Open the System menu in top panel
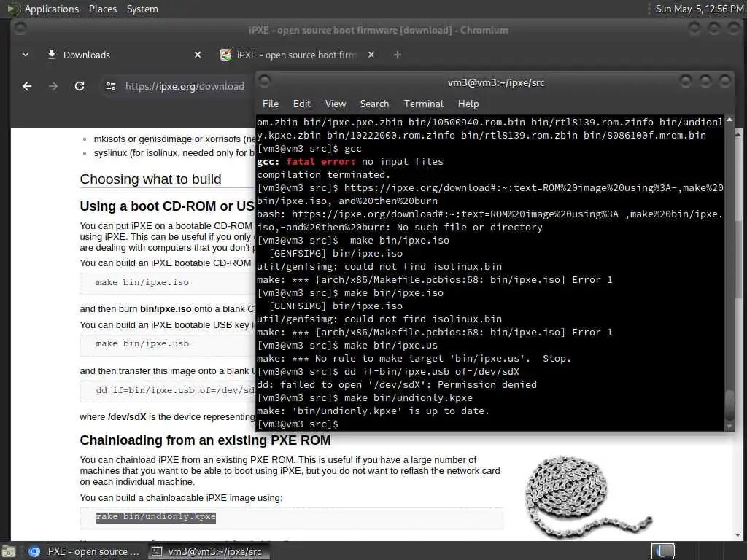Screen dimensions: 747x560 pyautogui.click(x=142, y=9)
